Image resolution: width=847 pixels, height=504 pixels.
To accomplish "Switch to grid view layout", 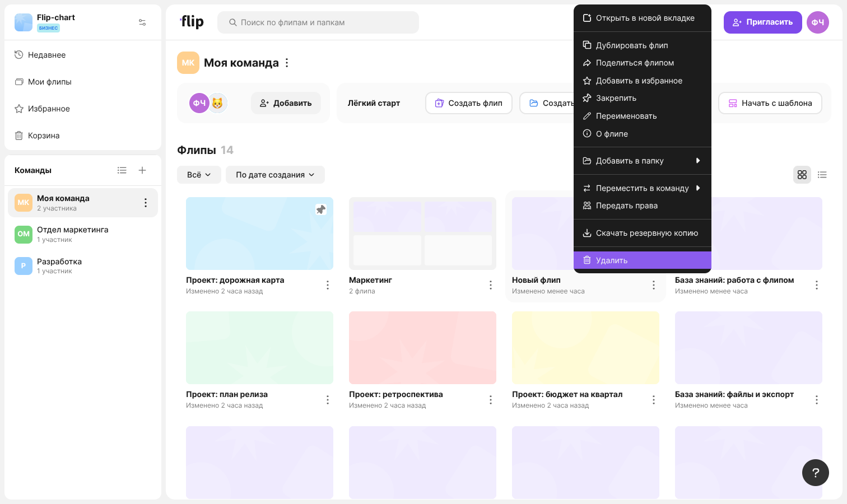I will pyautogui.click(x=802, y=175).
